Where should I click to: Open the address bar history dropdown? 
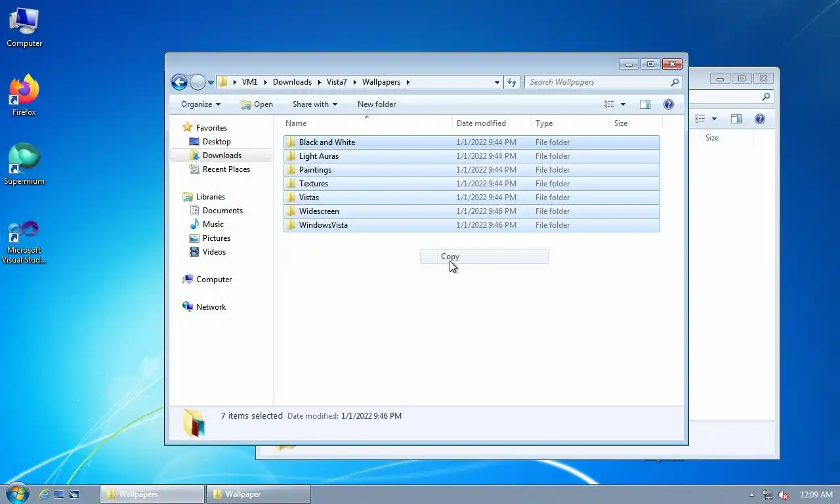pyautogui.click(x=497, y=82)
